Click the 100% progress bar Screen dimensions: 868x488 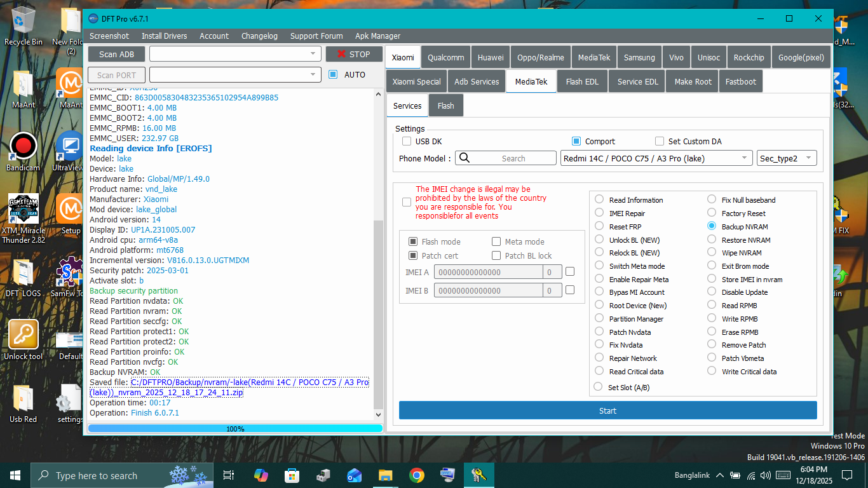tap(235, 428)
